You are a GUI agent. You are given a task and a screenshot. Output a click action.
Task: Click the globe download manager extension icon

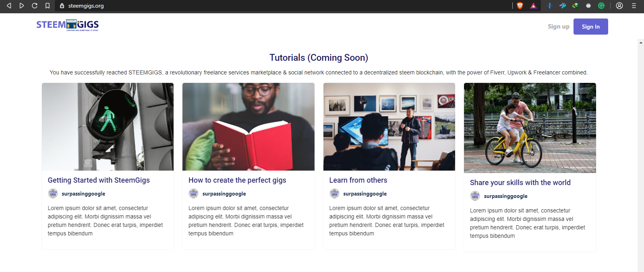pos(575,6)
